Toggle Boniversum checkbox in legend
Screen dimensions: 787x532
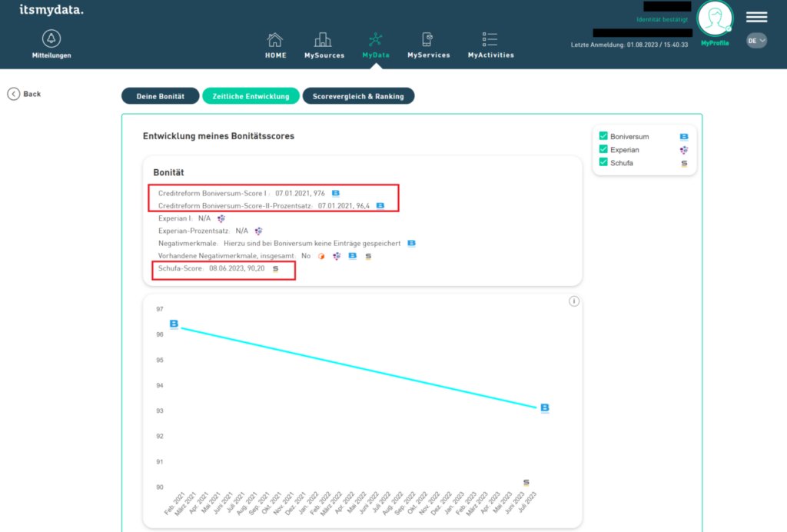[x=603, y=136]
